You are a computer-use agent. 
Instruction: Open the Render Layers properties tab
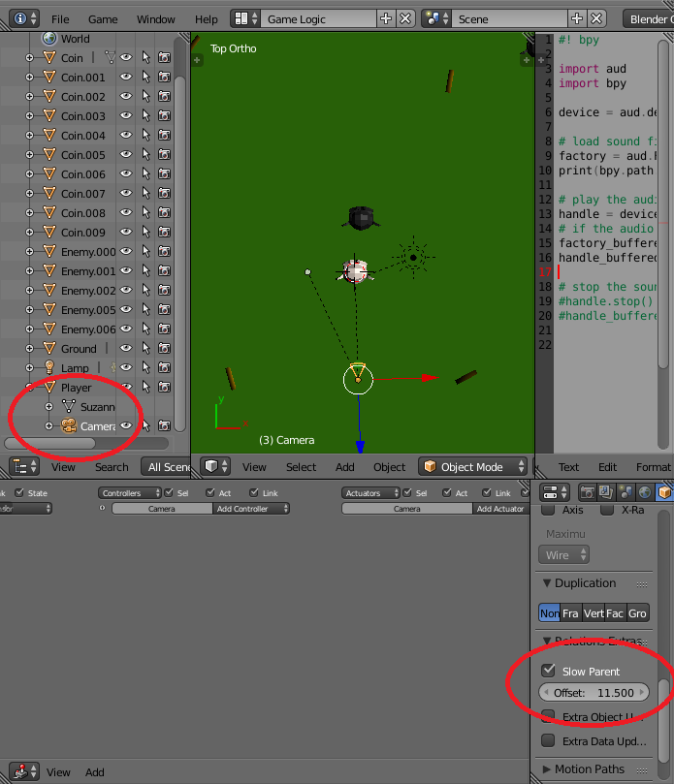(x=606, y=492)
